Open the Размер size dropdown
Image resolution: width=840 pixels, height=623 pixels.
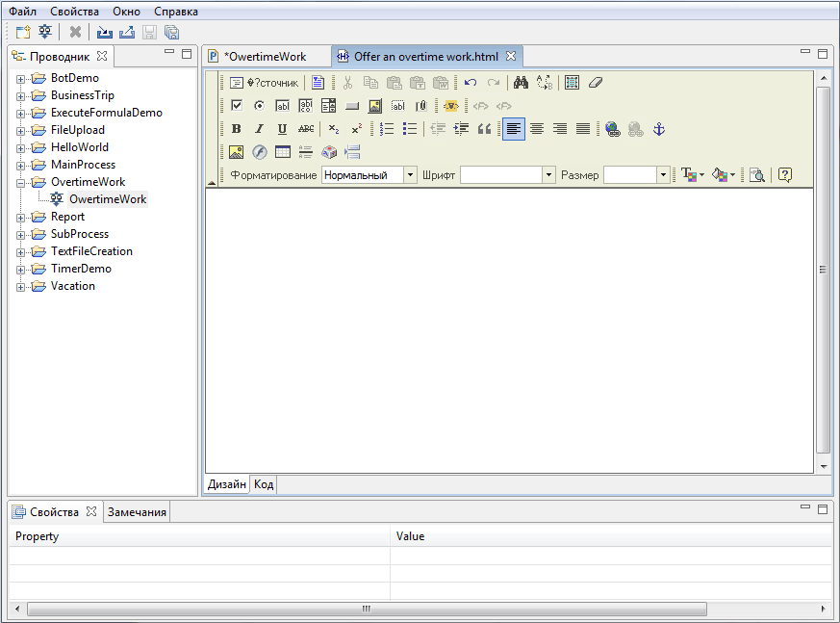click(x=661, y=174)
